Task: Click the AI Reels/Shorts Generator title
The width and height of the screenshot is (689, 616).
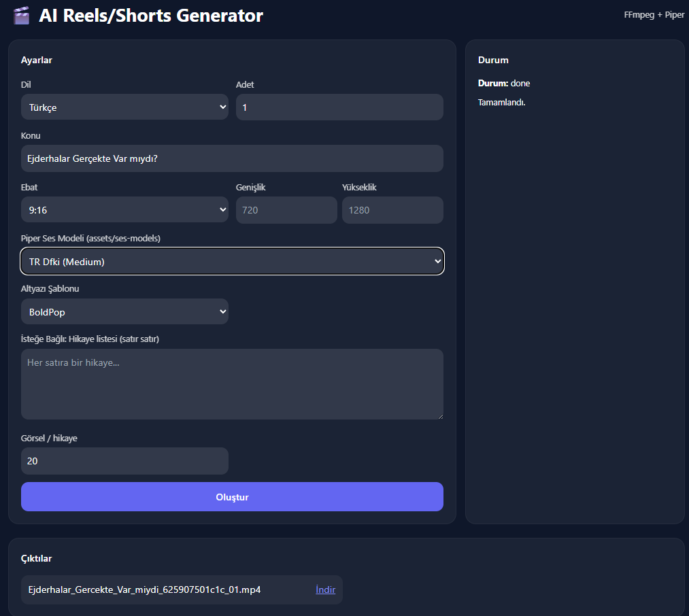Action: (x=151, y=16)
